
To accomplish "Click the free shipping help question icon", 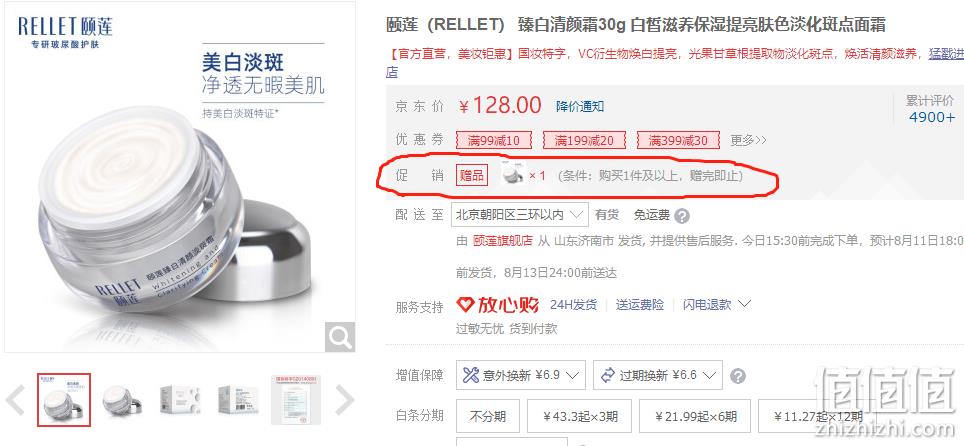I will 682,216.
